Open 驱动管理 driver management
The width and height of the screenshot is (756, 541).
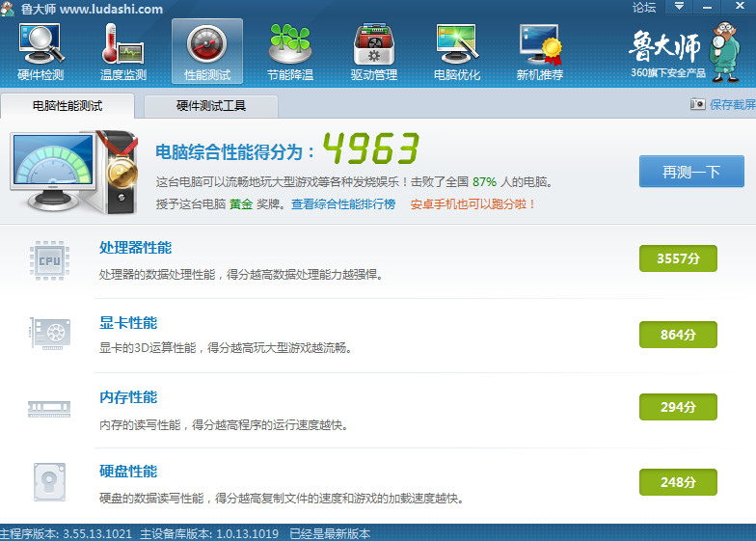[x=374, y=52]
